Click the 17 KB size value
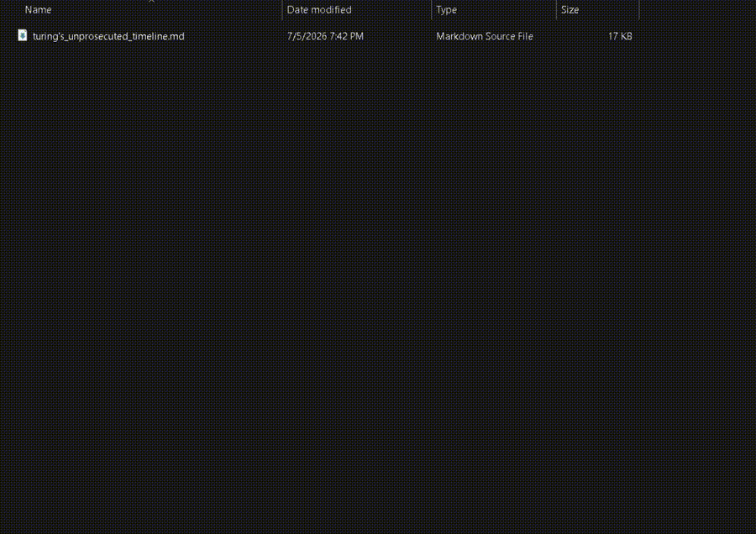The width and height of the screenshot is (756, 534). click(x=620, y=37)
